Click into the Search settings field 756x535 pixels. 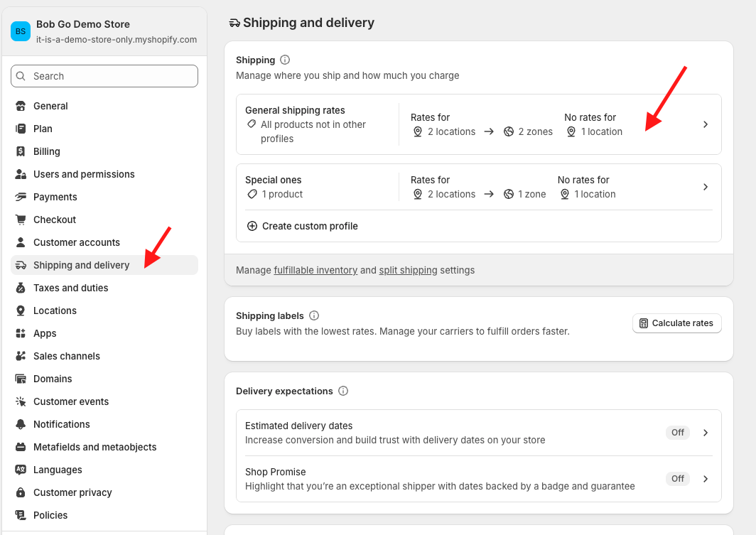[104, 76]
